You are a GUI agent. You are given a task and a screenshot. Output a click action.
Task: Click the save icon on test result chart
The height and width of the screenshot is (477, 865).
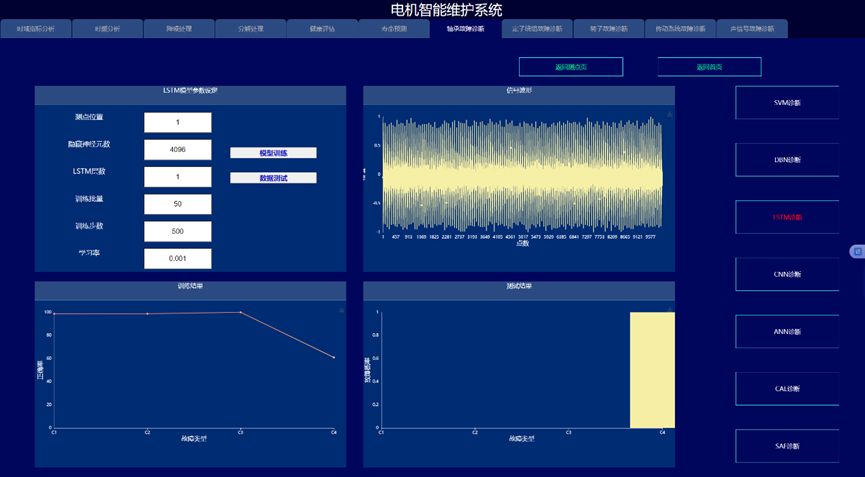(x=669, y=310)
